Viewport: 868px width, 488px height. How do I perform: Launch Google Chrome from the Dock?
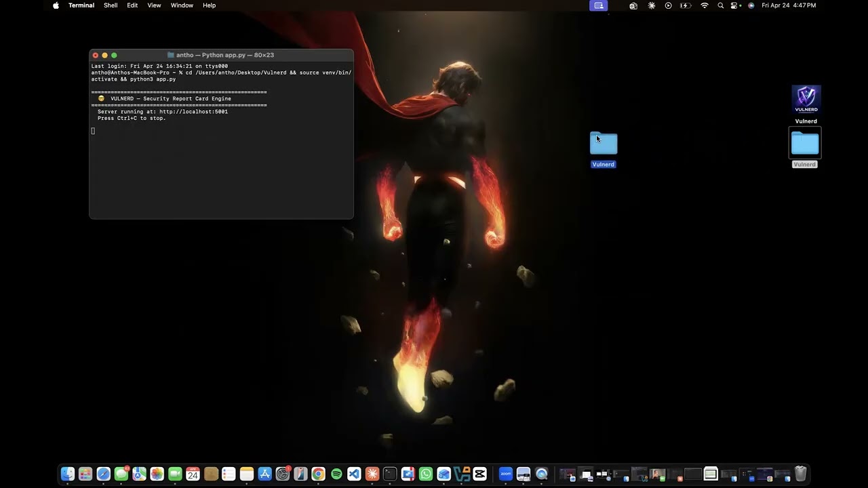(318, 474)
